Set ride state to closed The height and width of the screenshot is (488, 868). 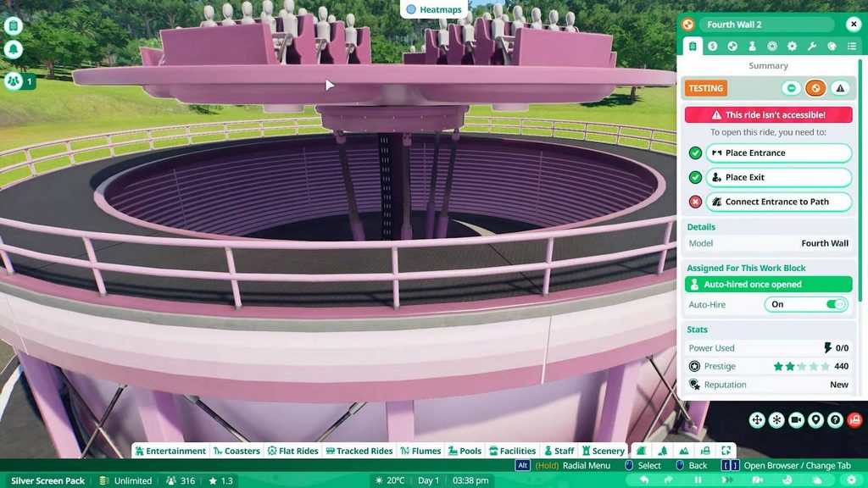pyautogui.click(x=792, y=88)
